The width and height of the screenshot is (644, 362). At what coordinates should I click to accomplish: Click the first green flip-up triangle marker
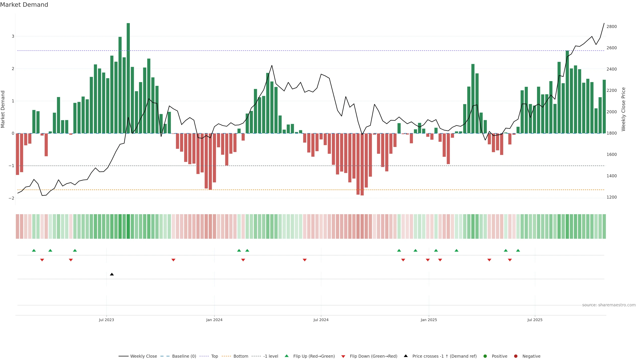point(34,250)
